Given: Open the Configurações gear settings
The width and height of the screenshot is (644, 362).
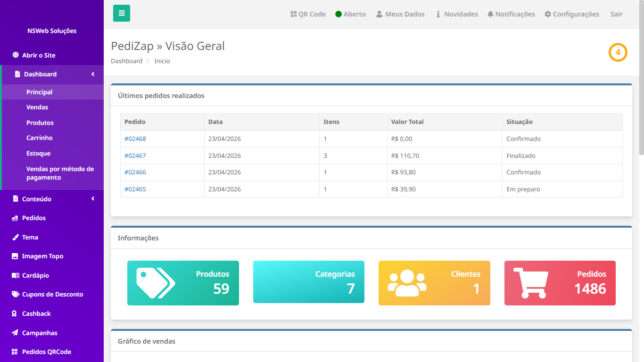Looking at the screenshot, I should pos(572,14).
